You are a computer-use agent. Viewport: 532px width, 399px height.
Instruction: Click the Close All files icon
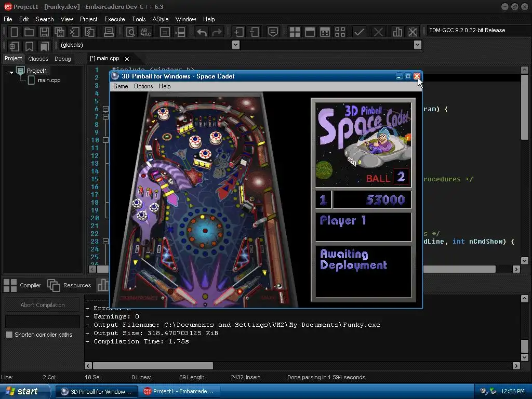pyautogui.click(x=89, y=32)
